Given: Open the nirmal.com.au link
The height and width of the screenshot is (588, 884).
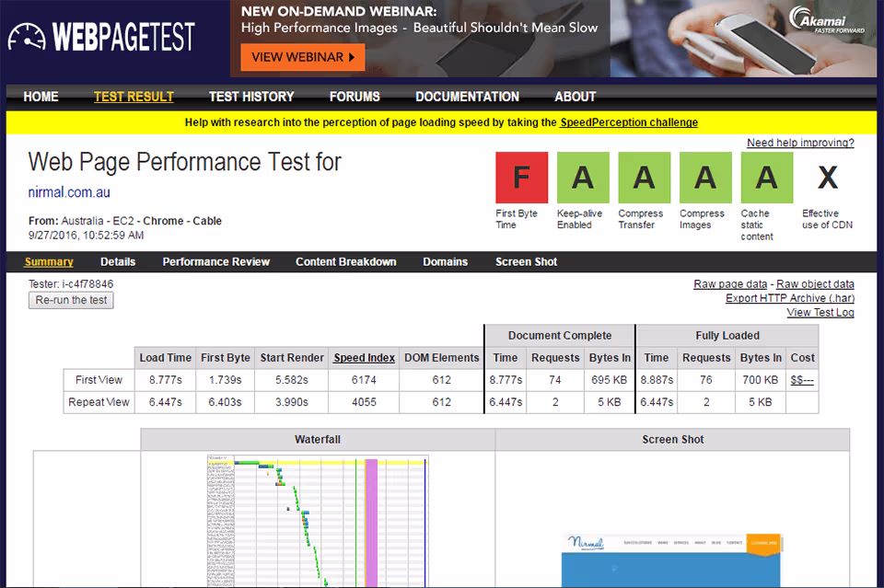Looking at the screenshot, I should point(69,192).
